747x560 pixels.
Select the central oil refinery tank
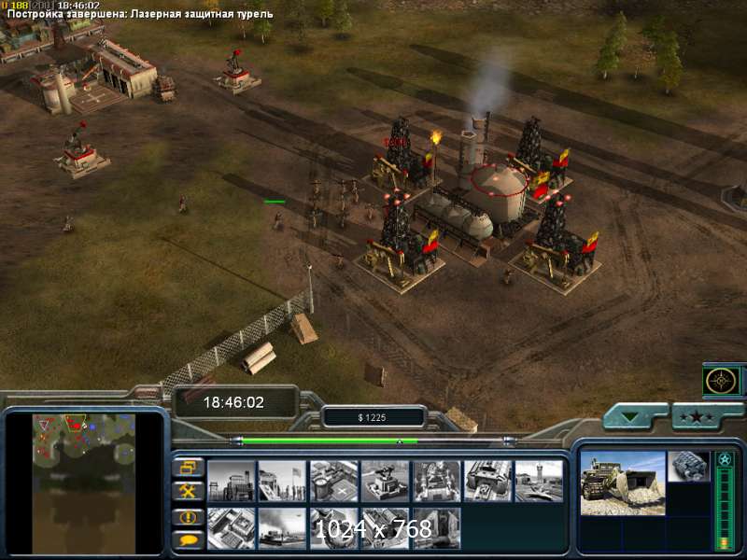[x=498, y=193]
